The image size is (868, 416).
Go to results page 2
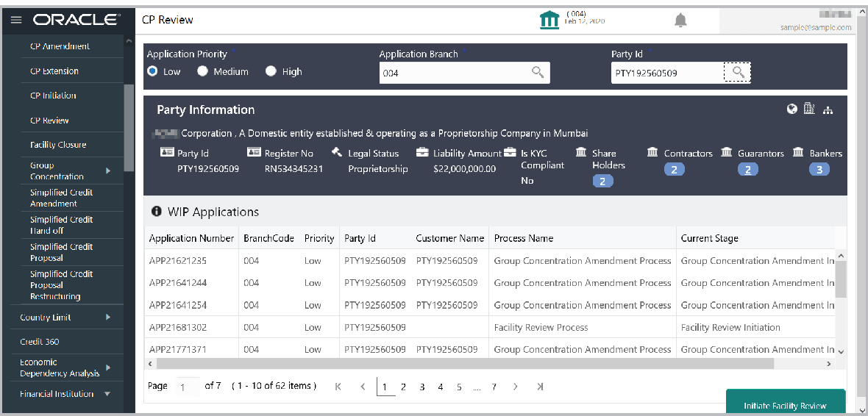[x=404, y=387]
